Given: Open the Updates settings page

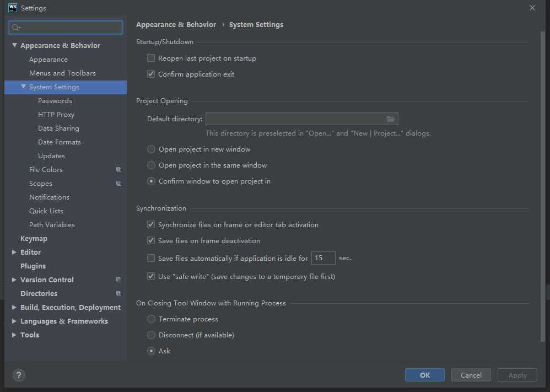Looking at the screenshot, I should 52,156.
